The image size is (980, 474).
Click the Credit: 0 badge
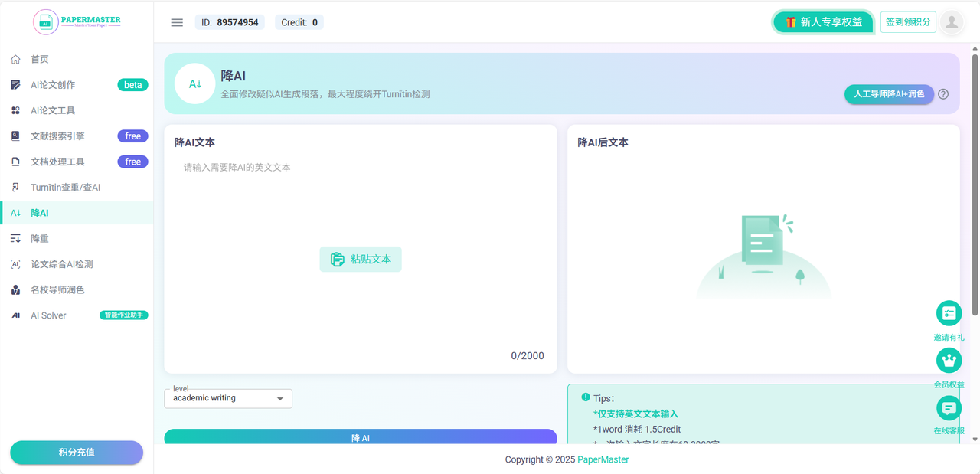299,22
